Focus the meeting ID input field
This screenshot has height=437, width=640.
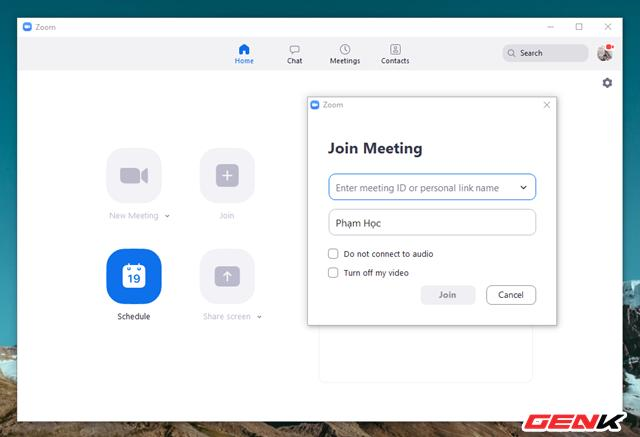432,187
